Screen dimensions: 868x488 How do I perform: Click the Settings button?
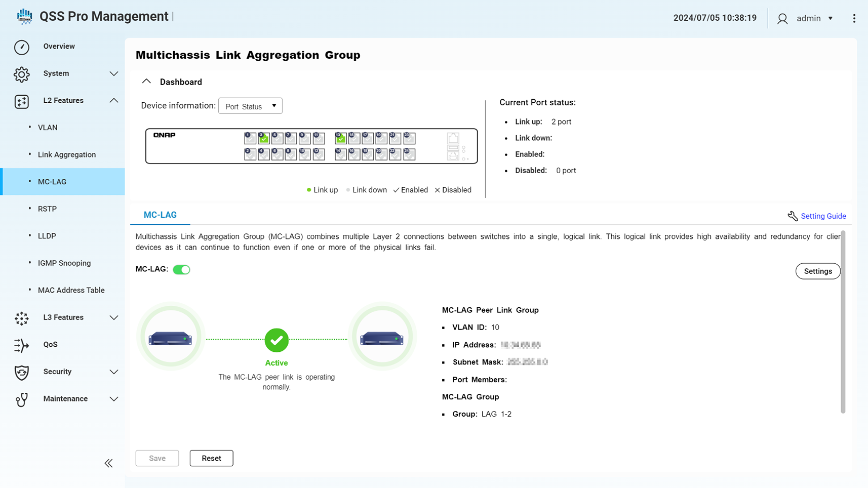click(817, 271)
